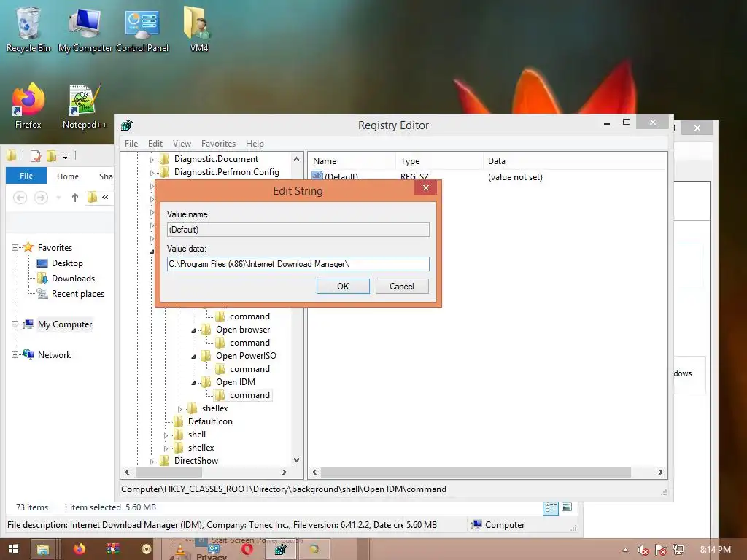Click the taskbar clock showing 8:14 PM
Image resolution: width=747 pixels, height=560 pixels.
pos(715,550)
